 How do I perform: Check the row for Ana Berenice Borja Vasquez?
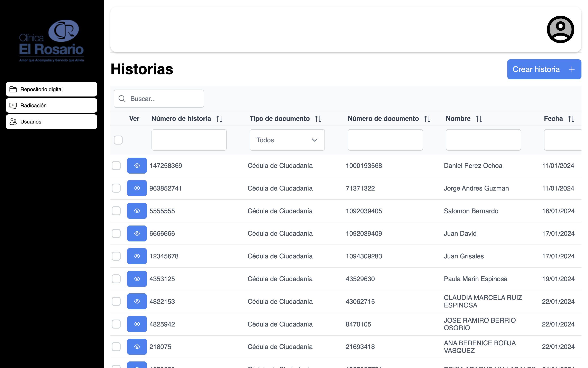tap(116, 347)
